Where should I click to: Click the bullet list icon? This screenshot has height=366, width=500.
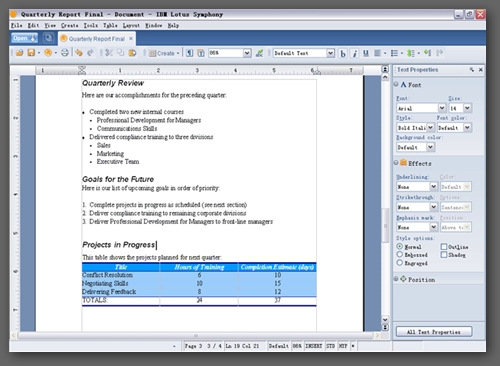(394, 53)
